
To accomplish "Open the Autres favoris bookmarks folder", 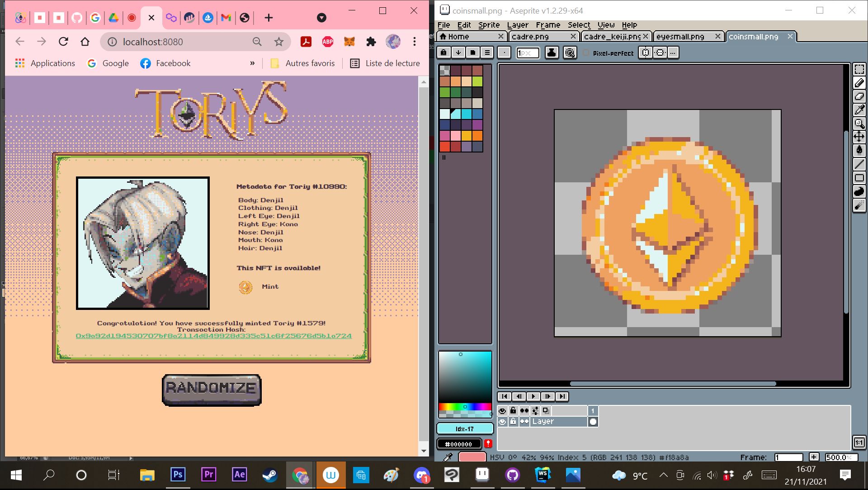I will (x=302, y=63).
